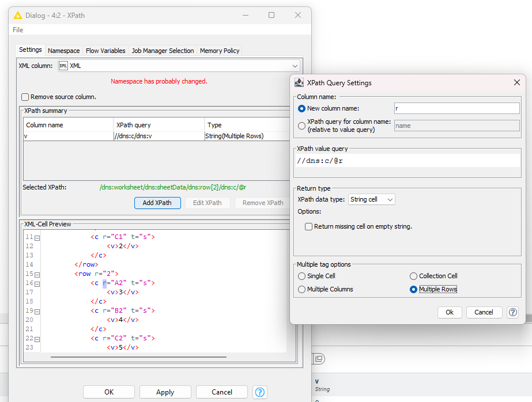Collapse XML node at line 11
Image resolution: width=532 pixels, height=402 pixels.
37,238
